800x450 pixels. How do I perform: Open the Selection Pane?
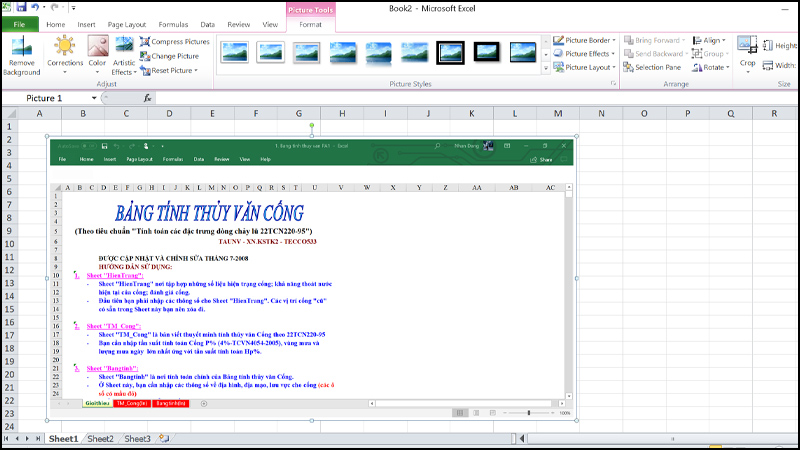pos(651,68)
